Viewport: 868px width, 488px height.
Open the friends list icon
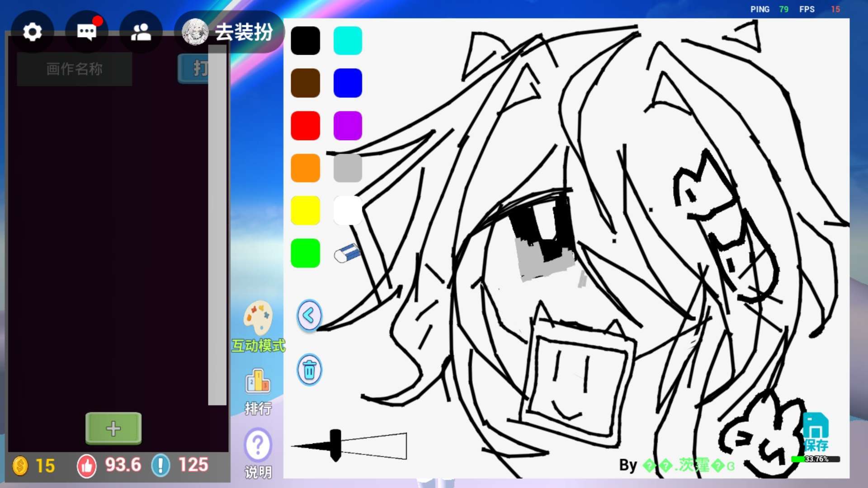141,32
